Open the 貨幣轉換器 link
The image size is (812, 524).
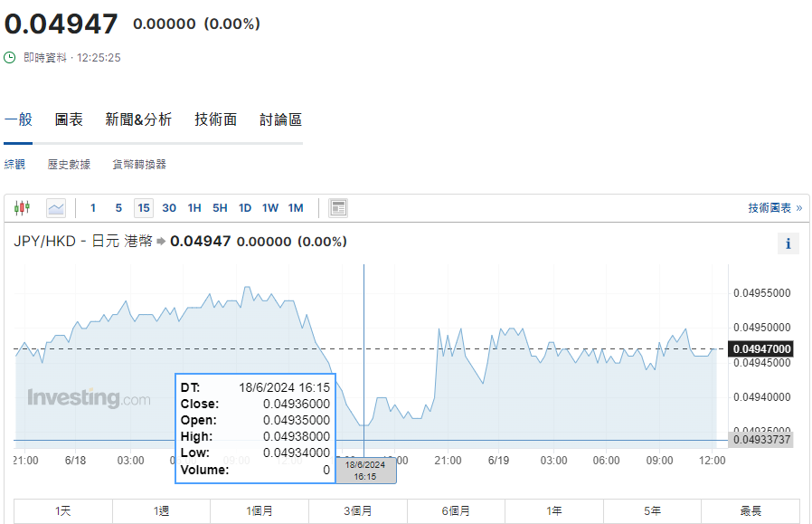[x=139, y=165]
